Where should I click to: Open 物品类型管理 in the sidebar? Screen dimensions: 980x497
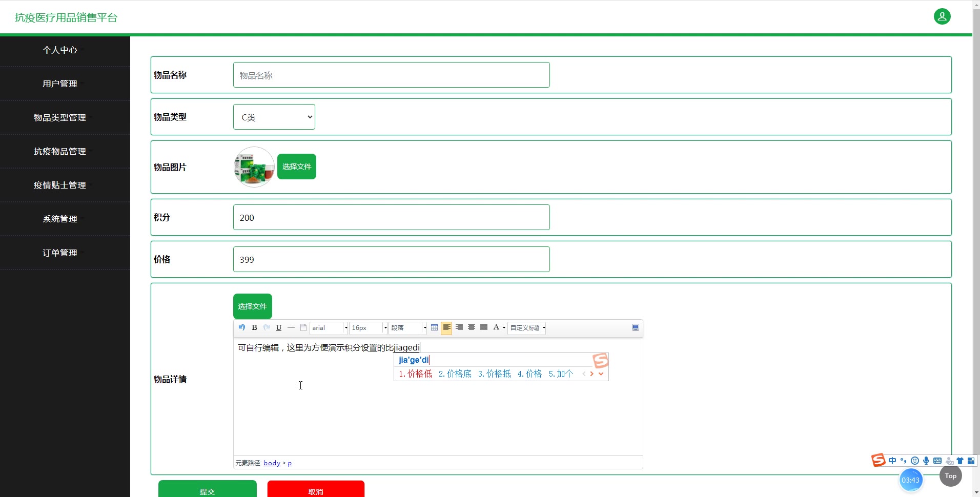[60, 117]
